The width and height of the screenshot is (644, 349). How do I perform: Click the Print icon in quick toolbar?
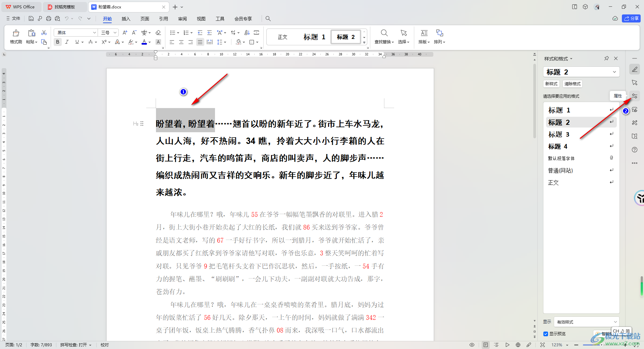pyautogui.click(x=49, y=18)
